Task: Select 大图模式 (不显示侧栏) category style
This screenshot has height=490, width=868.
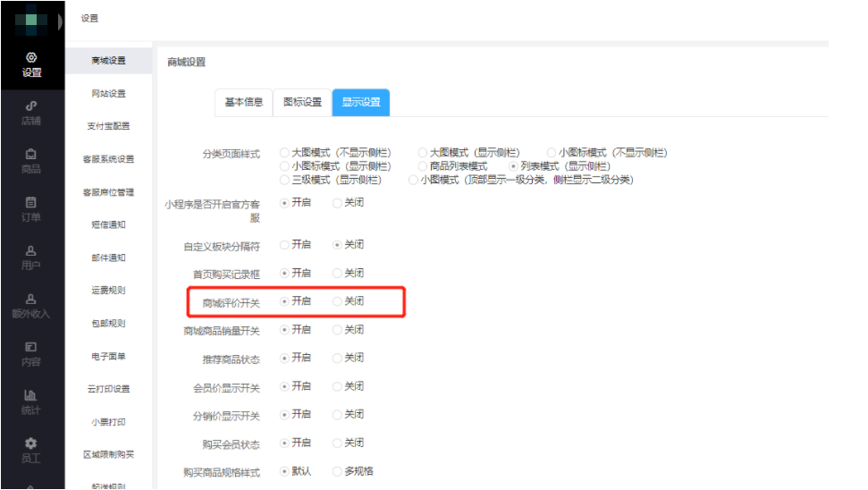Action: pyautogui.click(x=284, y=152)
